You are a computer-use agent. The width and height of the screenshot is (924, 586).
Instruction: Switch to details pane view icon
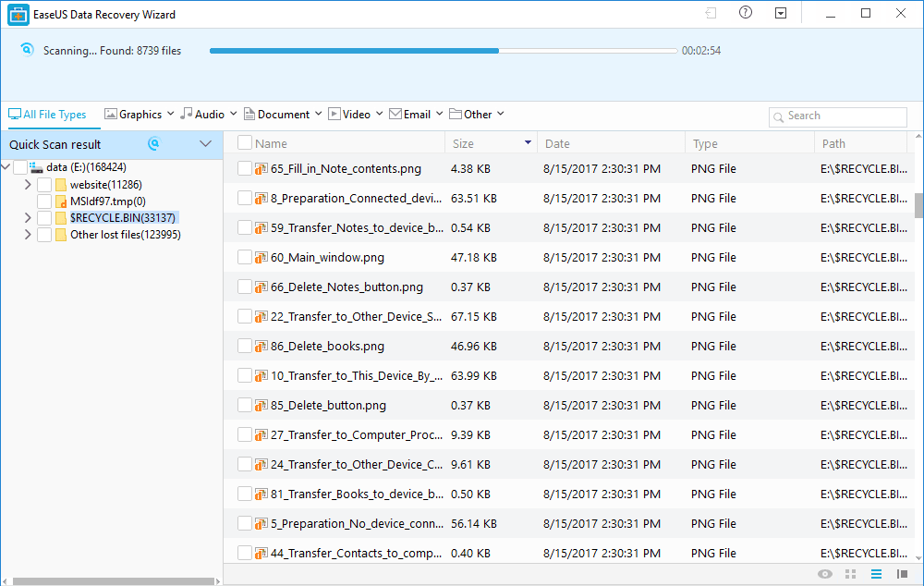(902, 574)
